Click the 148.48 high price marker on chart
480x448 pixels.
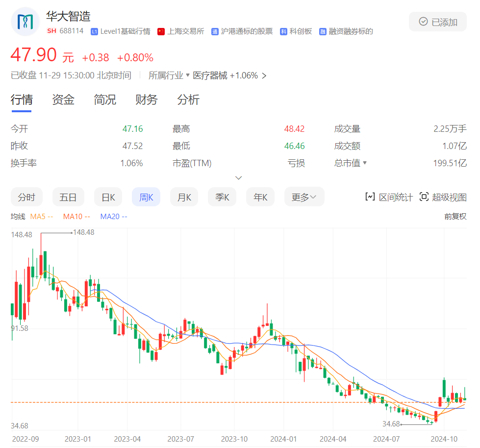click(83, 232)
